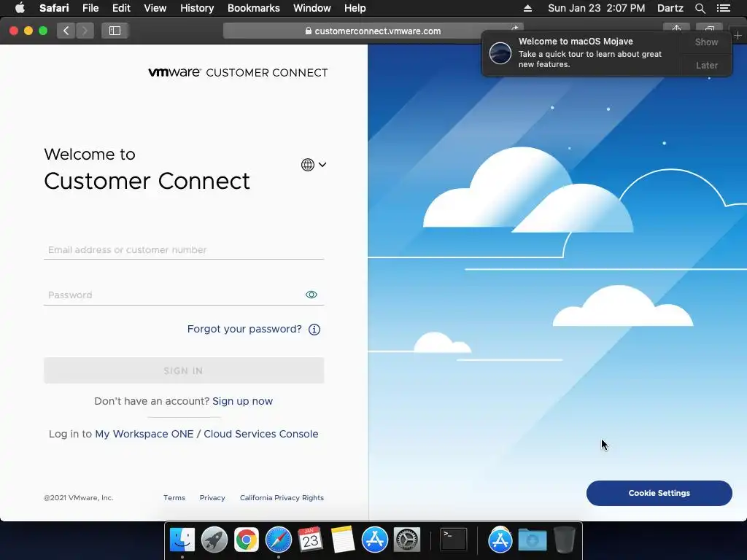The height and width of the screenshot is (560, 747).
Task: Open Cookie Settings
Action: tap(659, 494)
